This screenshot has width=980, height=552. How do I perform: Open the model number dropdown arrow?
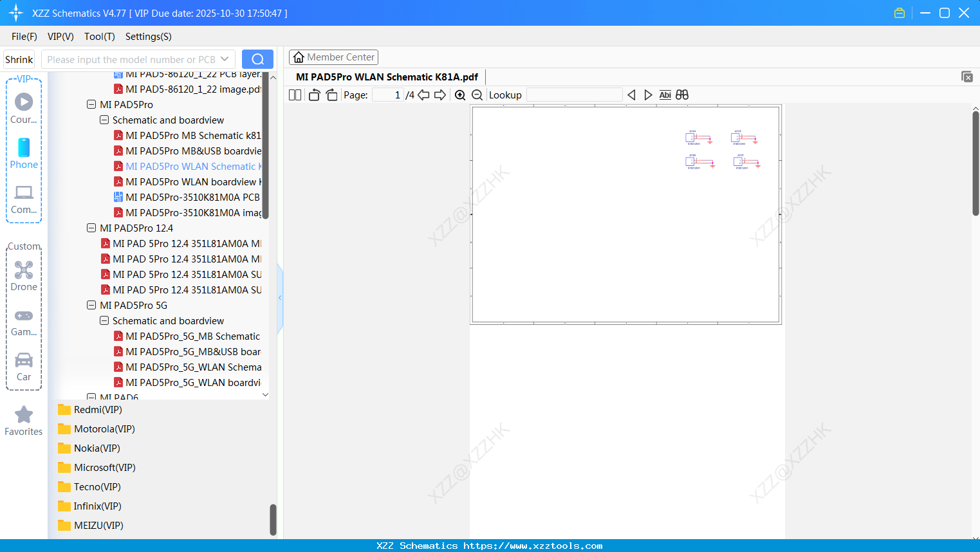pos(225,59)
